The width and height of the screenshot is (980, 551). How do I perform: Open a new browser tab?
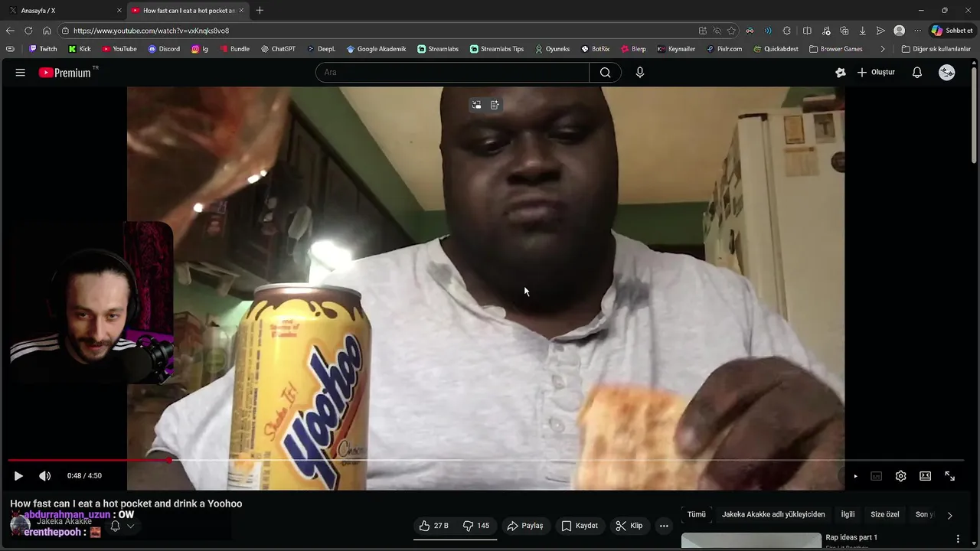[260, 11]
